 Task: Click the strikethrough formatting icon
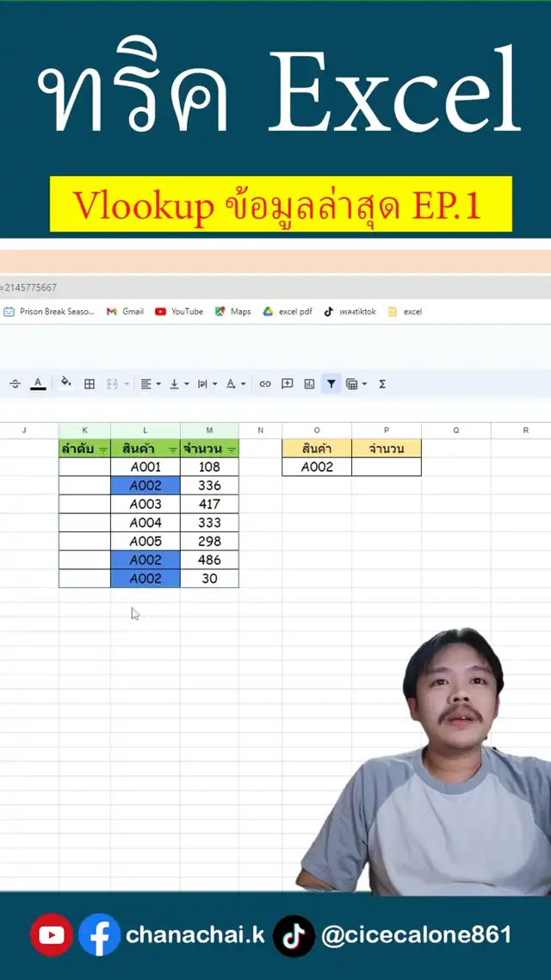pos(15,384)
